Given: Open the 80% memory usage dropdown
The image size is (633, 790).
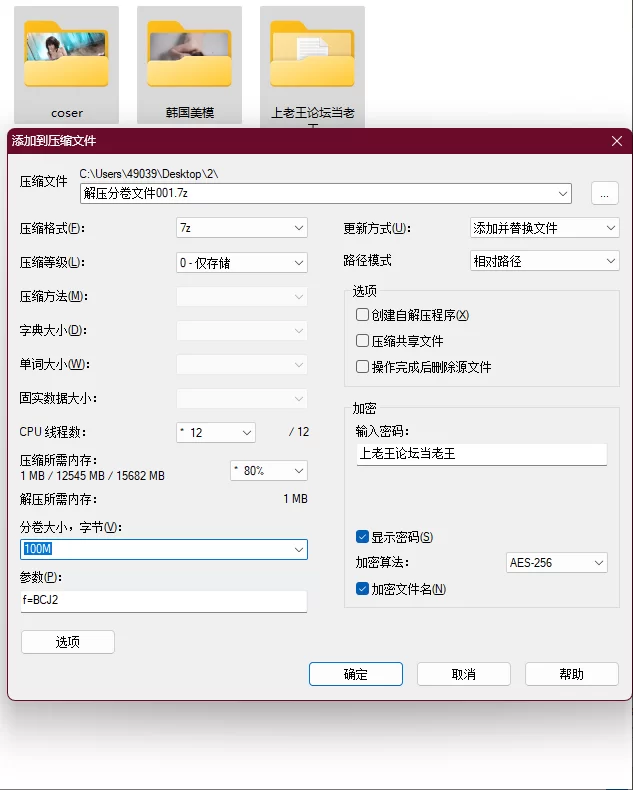Looking at the screenshot, I should tap(269, 471).
